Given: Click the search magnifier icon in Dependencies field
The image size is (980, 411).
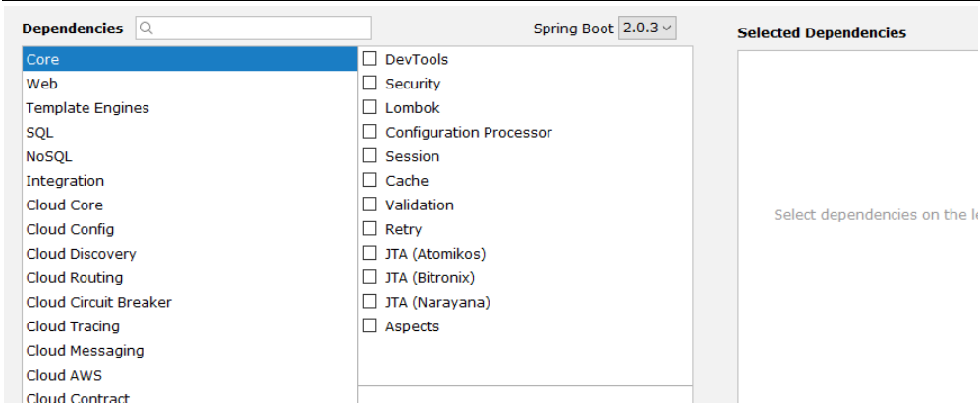Looking at the screenshot, I should (x=146, y=29).
